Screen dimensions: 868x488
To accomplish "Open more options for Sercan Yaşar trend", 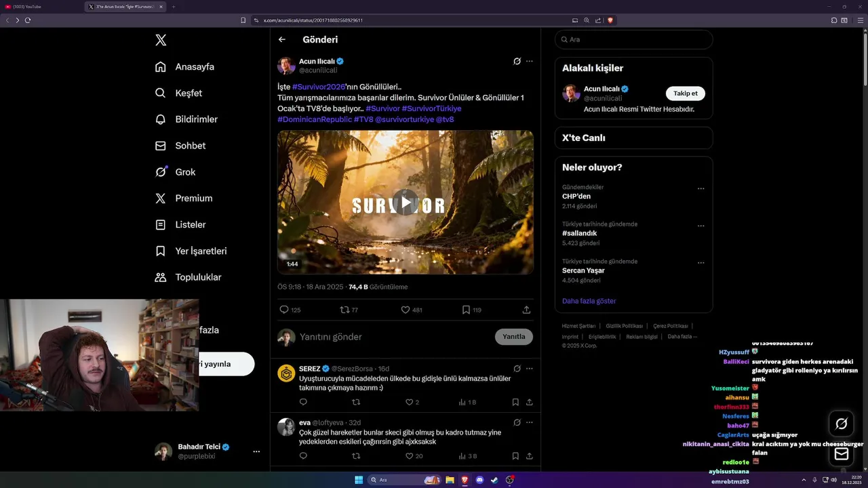I will [x=701, y=263].
